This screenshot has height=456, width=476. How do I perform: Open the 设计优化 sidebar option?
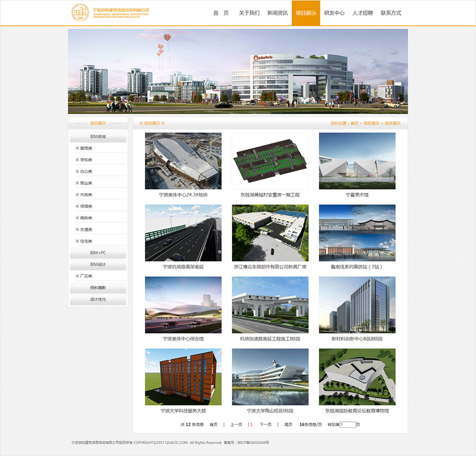point(99,299)
